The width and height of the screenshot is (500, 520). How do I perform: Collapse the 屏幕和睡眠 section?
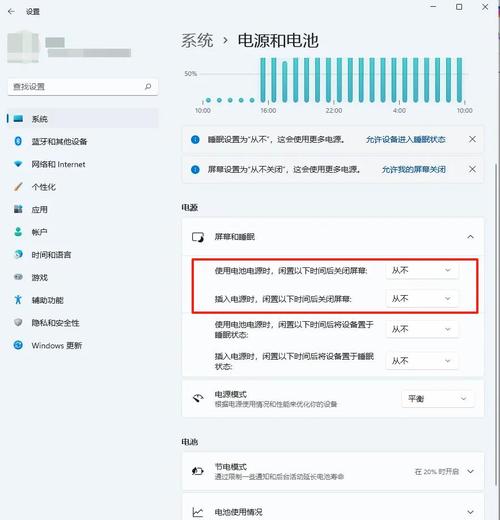click(470, 237)
